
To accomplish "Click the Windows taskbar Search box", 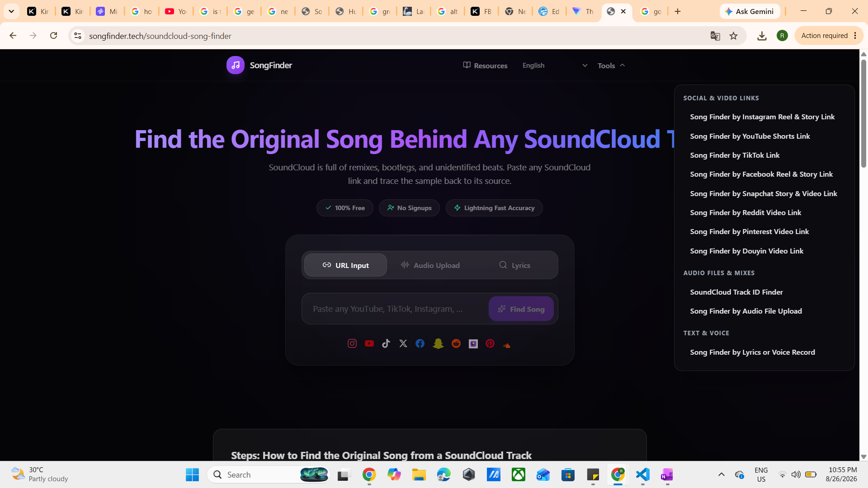I will click(269, 475).
